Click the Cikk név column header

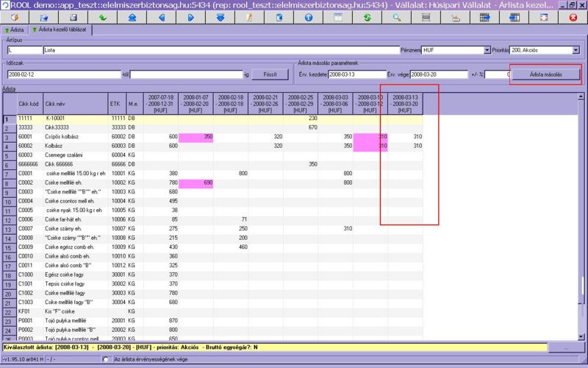tap(73, 105)
